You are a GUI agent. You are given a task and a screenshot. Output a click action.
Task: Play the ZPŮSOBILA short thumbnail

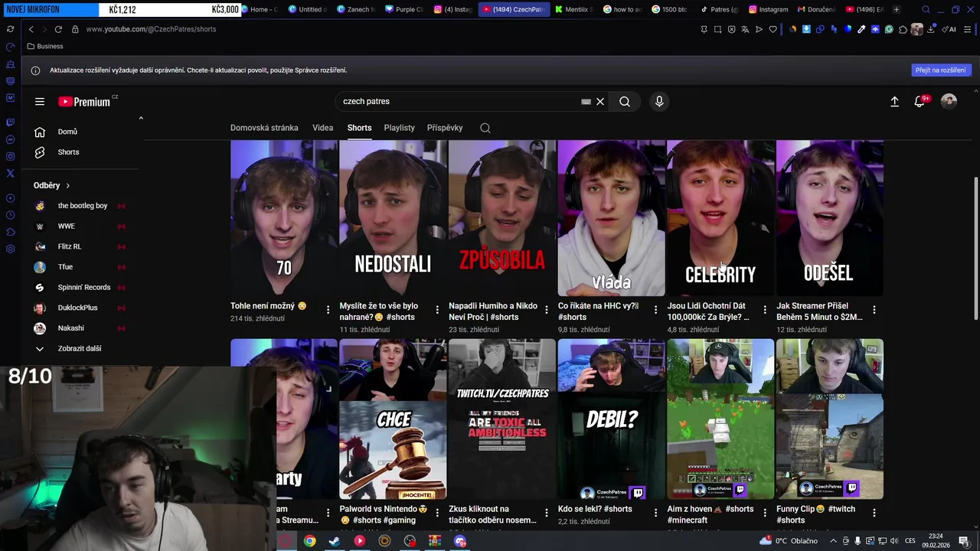(502, 218)
